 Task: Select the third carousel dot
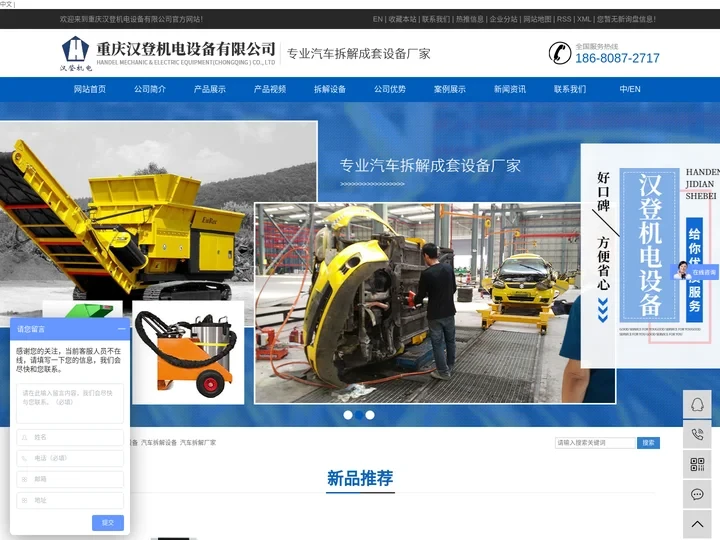370,415
